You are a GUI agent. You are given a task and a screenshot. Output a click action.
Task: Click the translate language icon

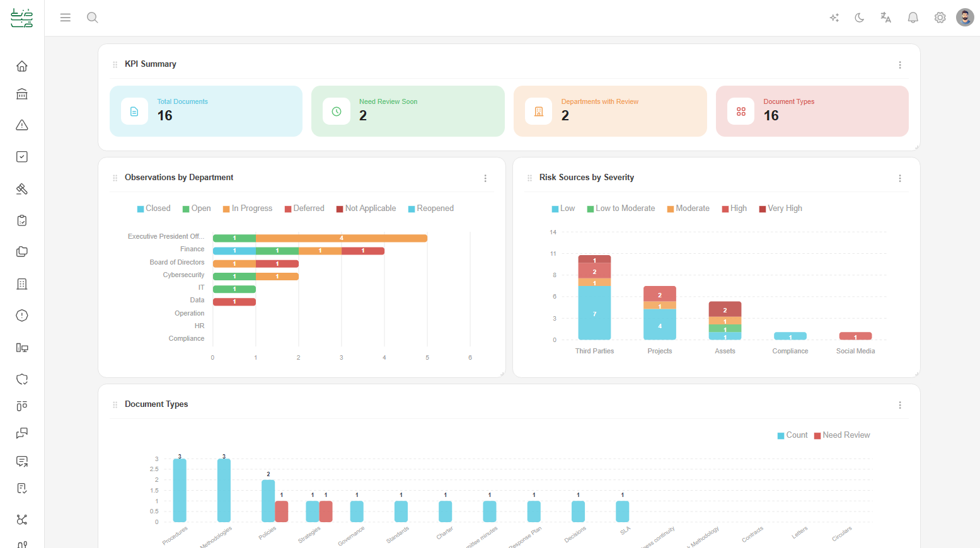(885, 18)
